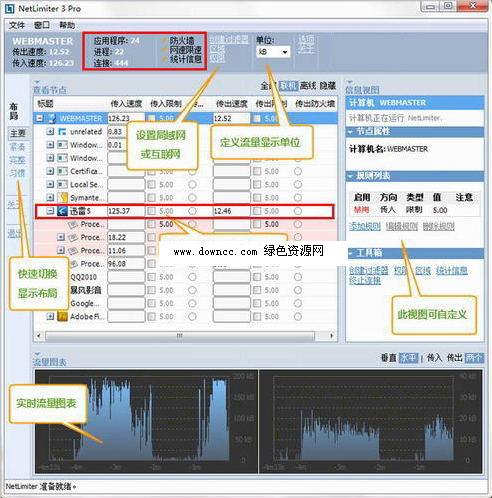492x498 pixels.
Task: Select outgoing firewall radio for Symante...
Action: tap(298, 198)
